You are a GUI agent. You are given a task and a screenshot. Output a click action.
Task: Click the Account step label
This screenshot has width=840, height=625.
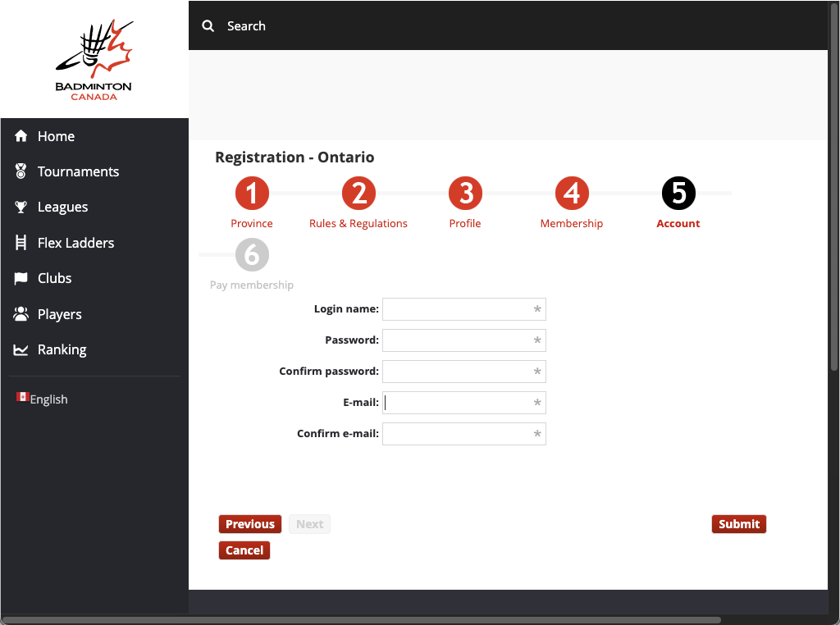click(678, 223)
